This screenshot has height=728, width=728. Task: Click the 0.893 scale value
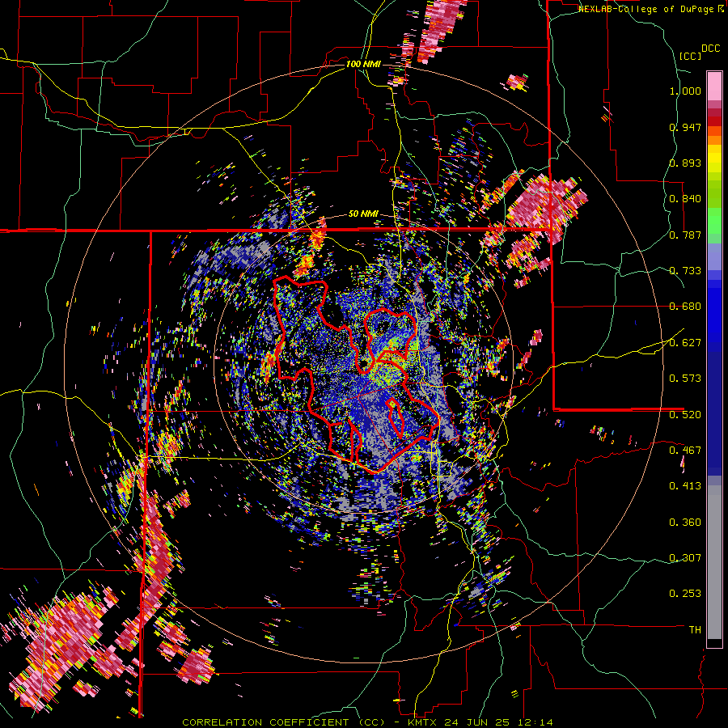(x=685, y=163)
